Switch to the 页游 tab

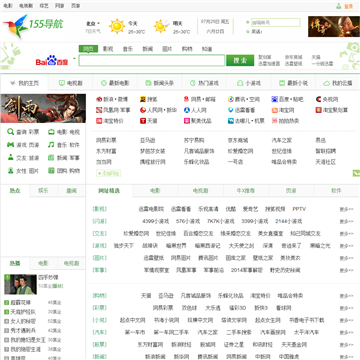tap(291, 191)
